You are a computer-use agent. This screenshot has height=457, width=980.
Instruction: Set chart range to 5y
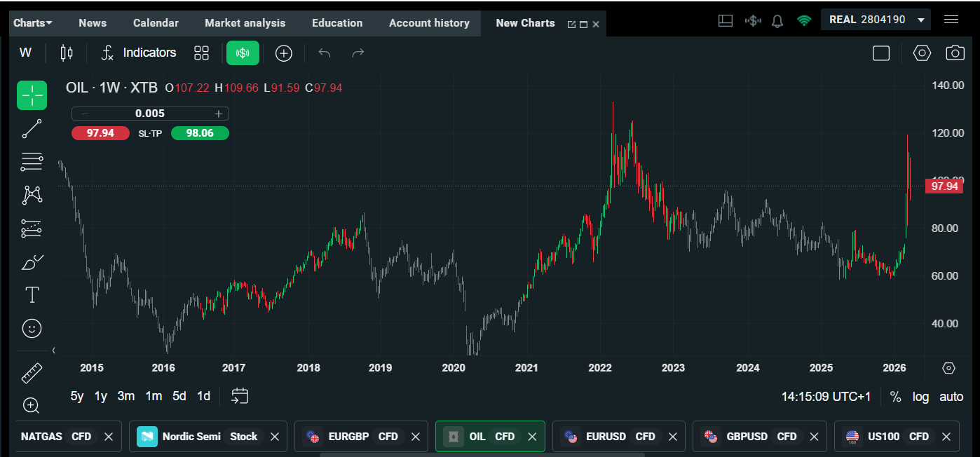[x=77, y=396]
